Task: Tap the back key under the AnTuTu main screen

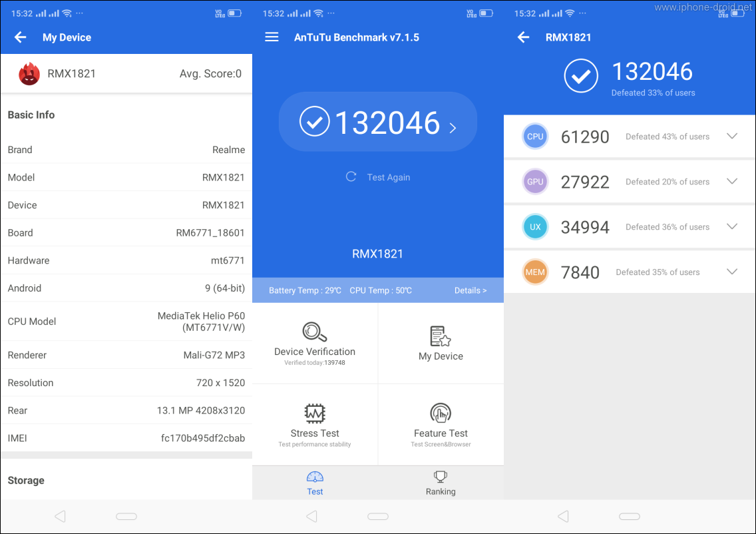Action: click(312, 516)
